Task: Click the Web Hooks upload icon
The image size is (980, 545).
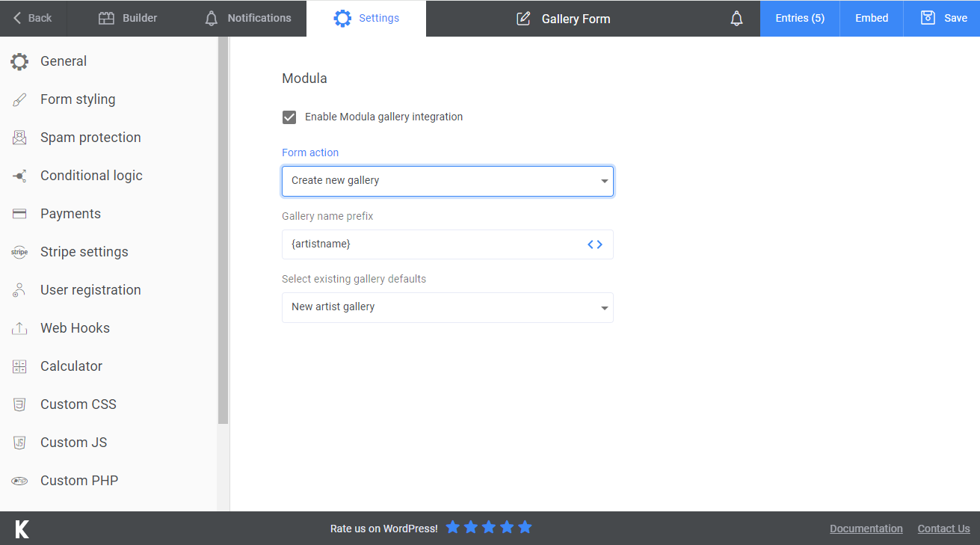Action: (x=19, y=328)
